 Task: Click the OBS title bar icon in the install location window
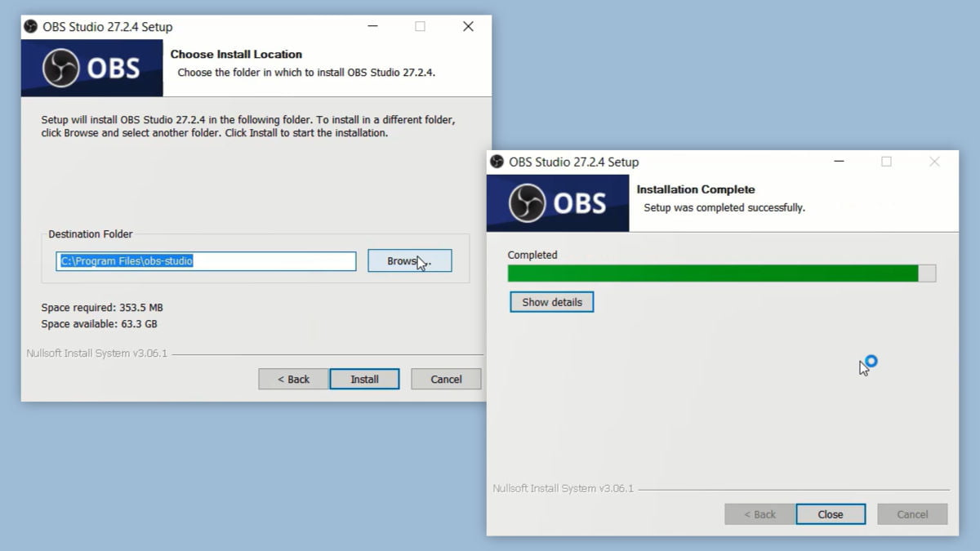[x=31, y=26]
